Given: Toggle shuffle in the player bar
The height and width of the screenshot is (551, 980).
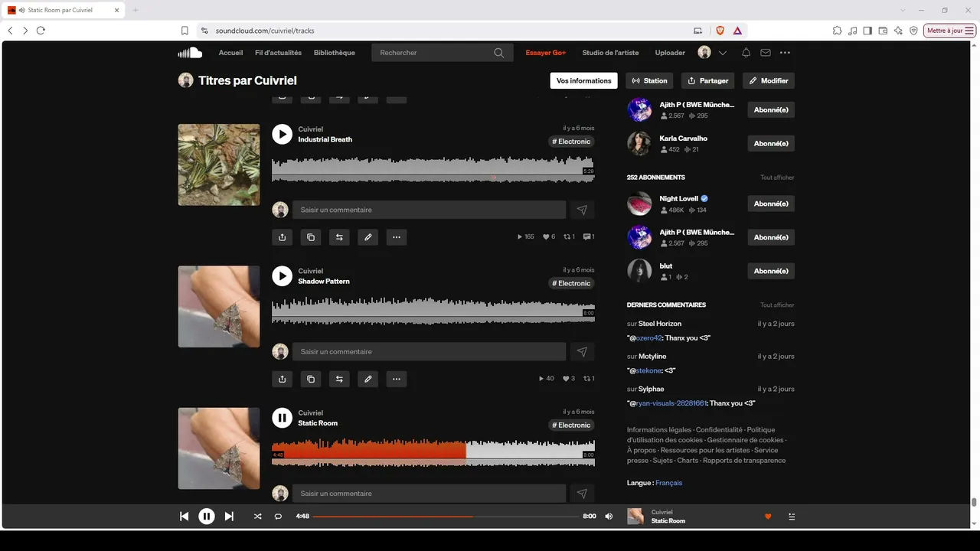Looking at the screenshot, I should (257, 517).
